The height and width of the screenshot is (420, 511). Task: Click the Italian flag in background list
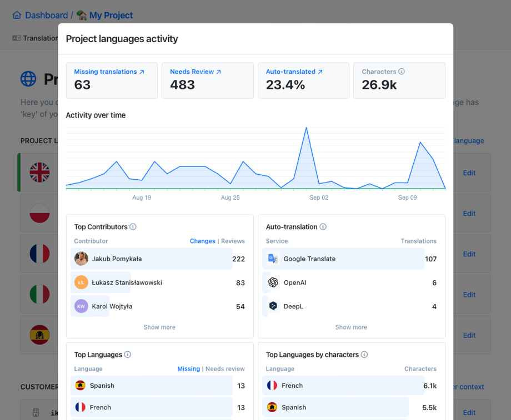(x=39, y=294)
